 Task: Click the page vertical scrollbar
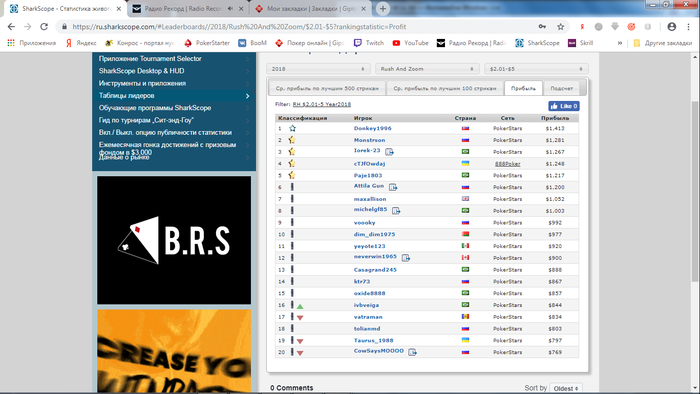click(x=694, y=192)
